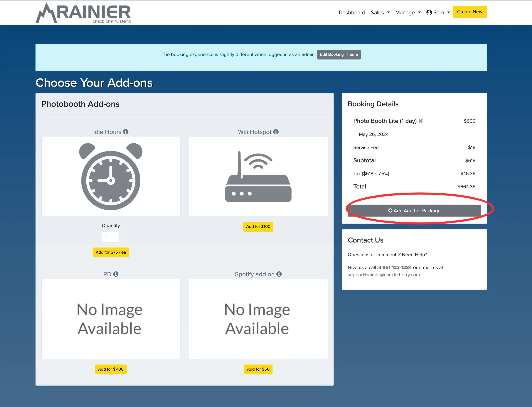Remove Photo Booth Lite package via X icon
532x407 pixels.
coord(421,121)
